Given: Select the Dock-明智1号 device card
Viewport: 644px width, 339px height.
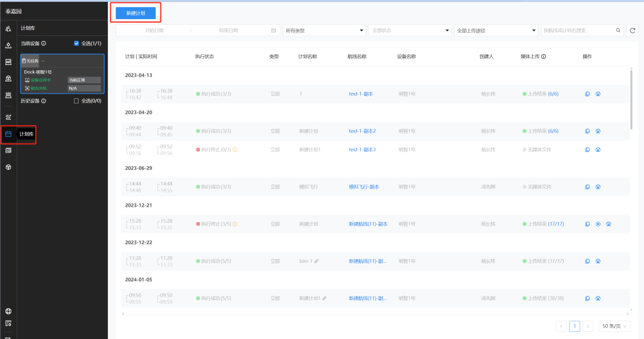Looking at the screenshot, I should 63,74.
